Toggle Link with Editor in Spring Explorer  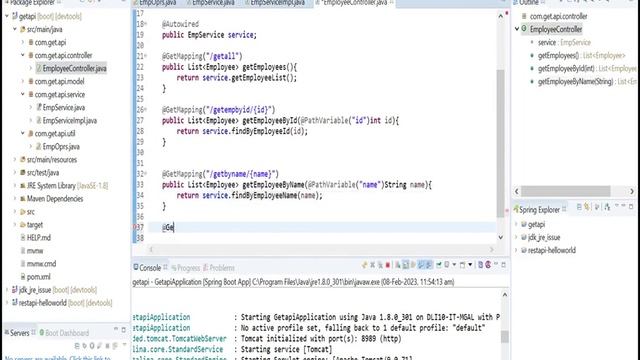[587, 207]
